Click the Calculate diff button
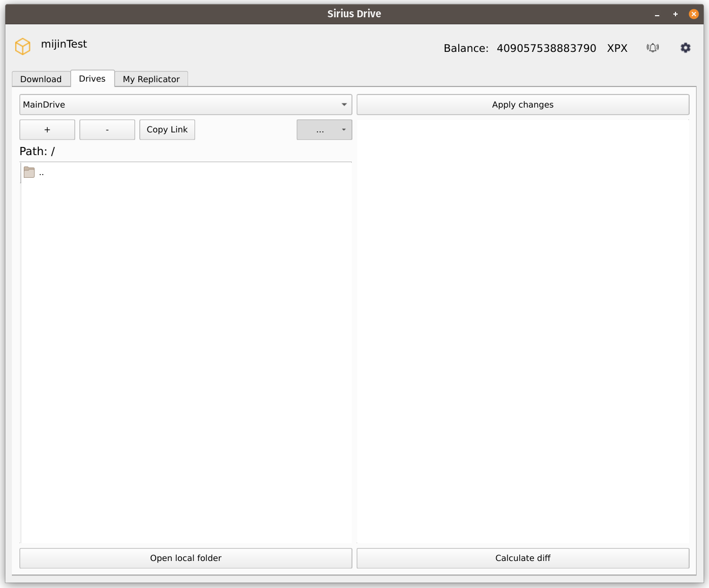The width and height of the screenshot is (709, 588). (x=523, y=558)
